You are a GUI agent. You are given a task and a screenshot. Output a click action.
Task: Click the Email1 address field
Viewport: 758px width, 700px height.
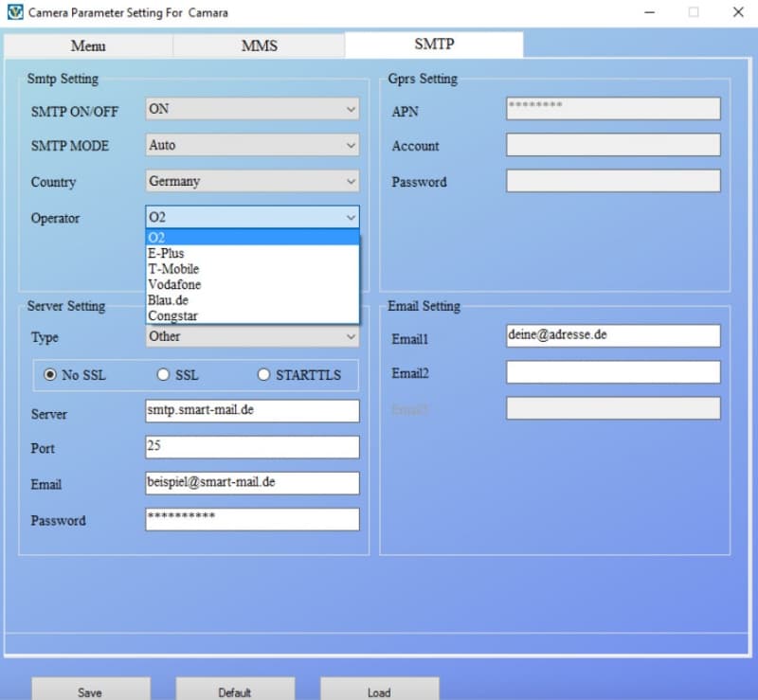click(x=613, y=336)
